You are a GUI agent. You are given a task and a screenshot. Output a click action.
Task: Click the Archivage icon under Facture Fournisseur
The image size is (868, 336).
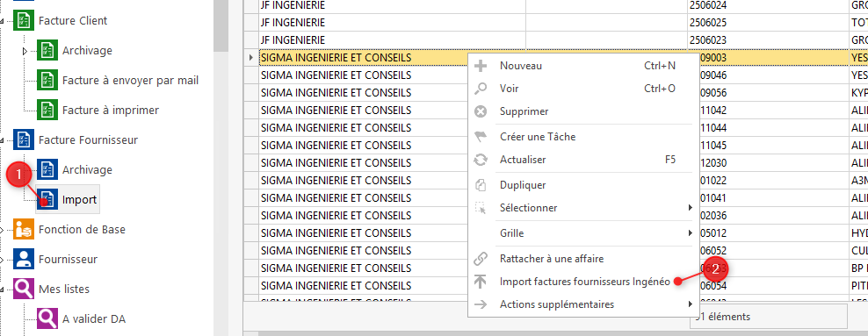coord(47,170)
